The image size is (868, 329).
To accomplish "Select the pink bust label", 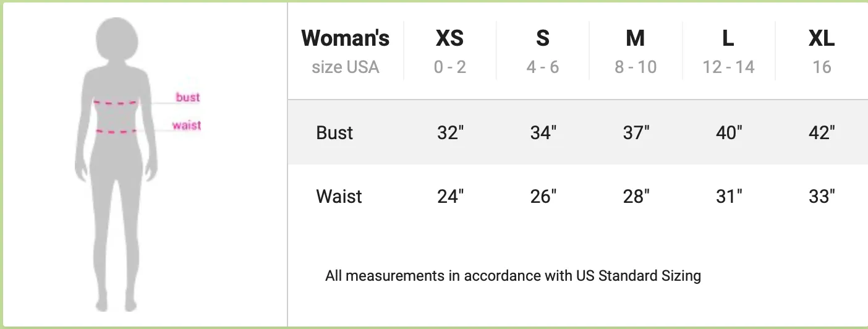I will pyautogui.click(x=187, y=97).
